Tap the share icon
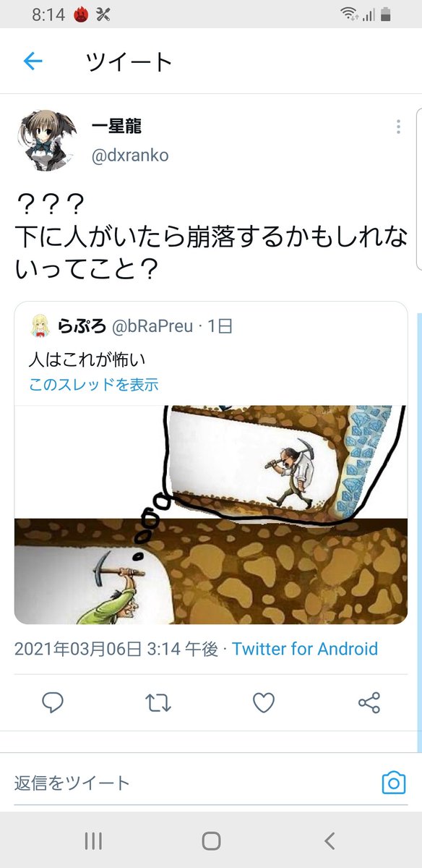The image size is (422, 868). (x=369, y=702)
